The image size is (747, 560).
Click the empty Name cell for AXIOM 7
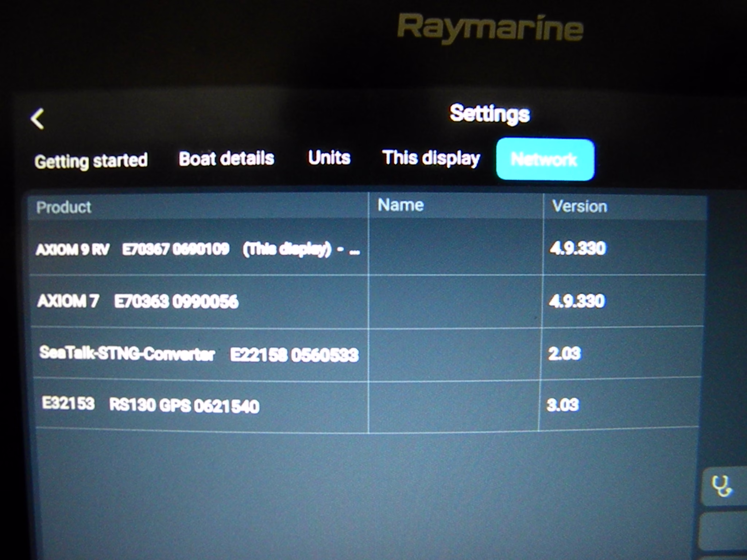point(455,302)
